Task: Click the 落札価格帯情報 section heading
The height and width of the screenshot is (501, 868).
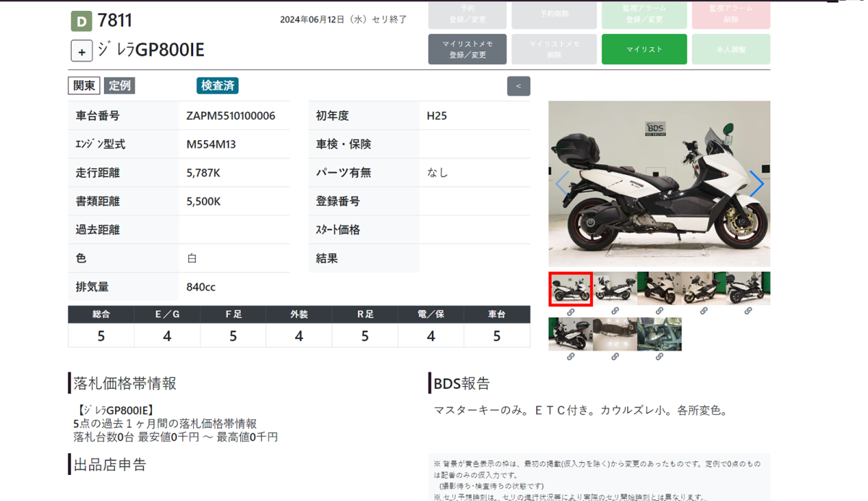Action: tap(125, 383)
